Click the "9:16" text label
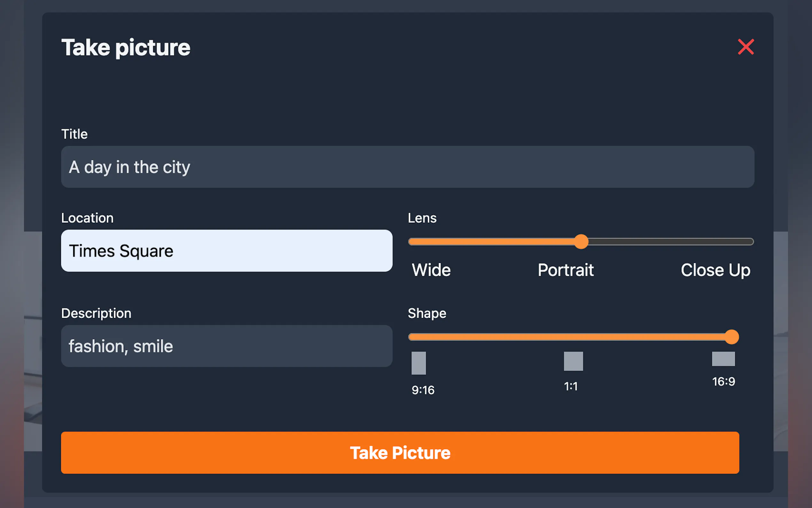 pyautogui.click(x=423, y=390)
